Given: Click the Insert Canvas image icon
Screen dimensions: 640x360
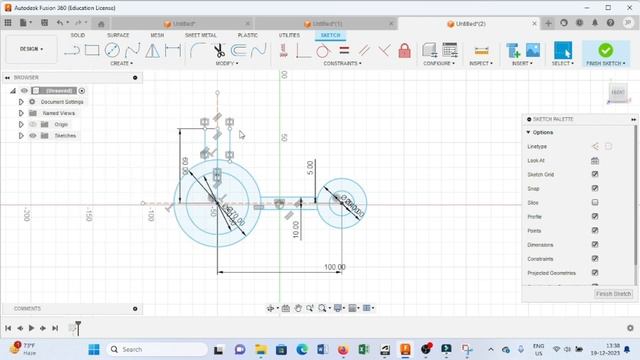Looking at the screenshot, I should click(533, 50).
